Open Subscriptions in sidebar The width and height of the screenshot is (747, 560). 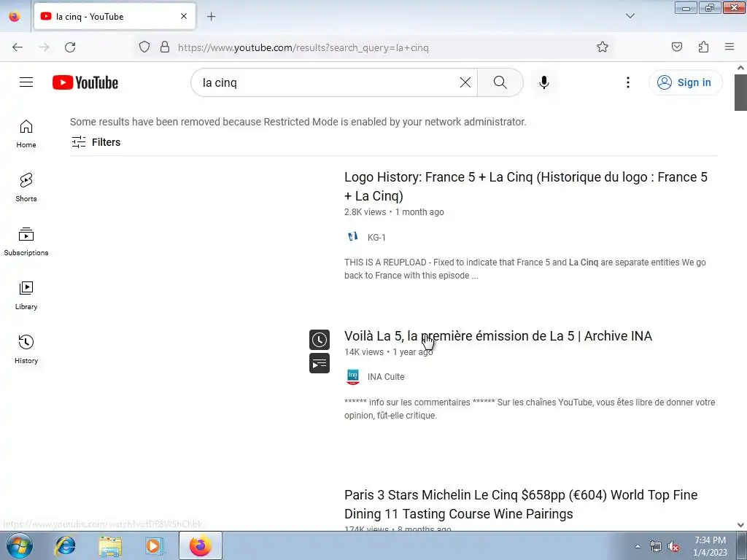(26, 241)
